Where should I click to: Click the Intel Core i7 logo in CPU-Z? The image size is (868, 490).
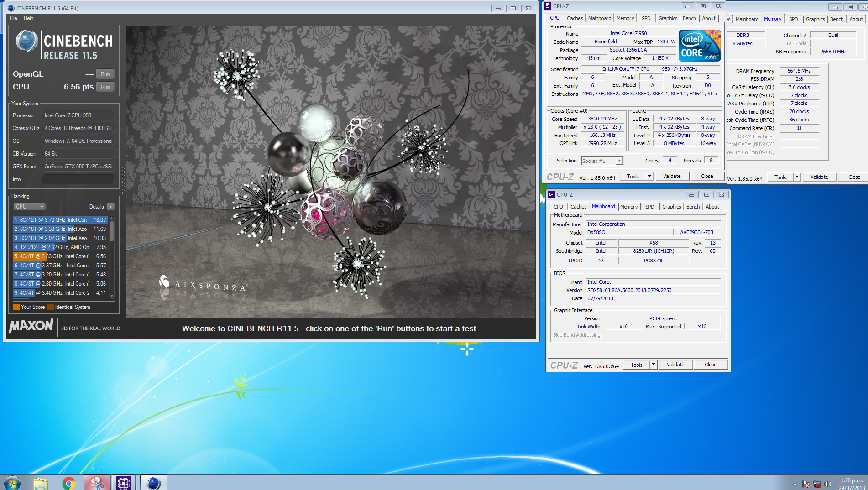[700, 45]
